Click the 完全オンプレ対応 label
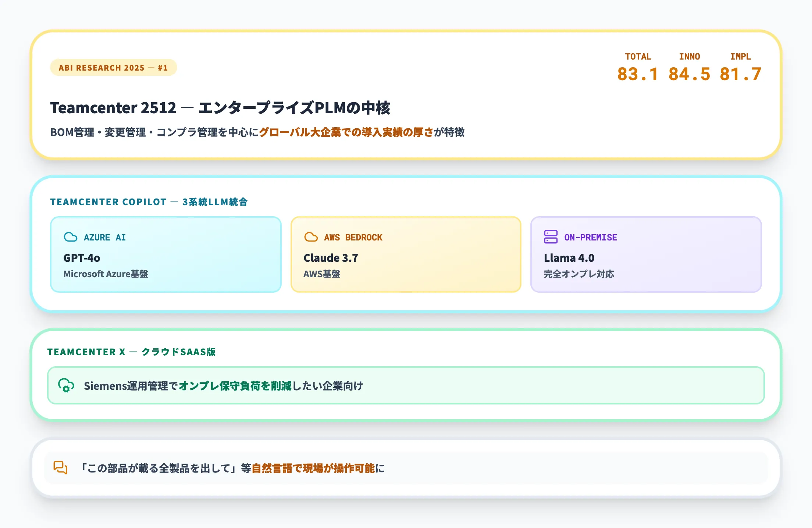 tap(579, 274)
